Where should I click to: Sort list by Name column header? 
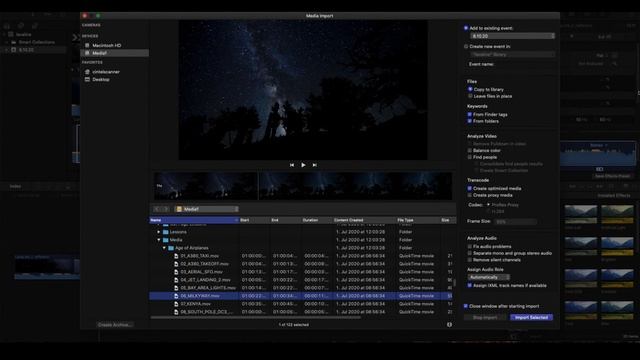194,220
